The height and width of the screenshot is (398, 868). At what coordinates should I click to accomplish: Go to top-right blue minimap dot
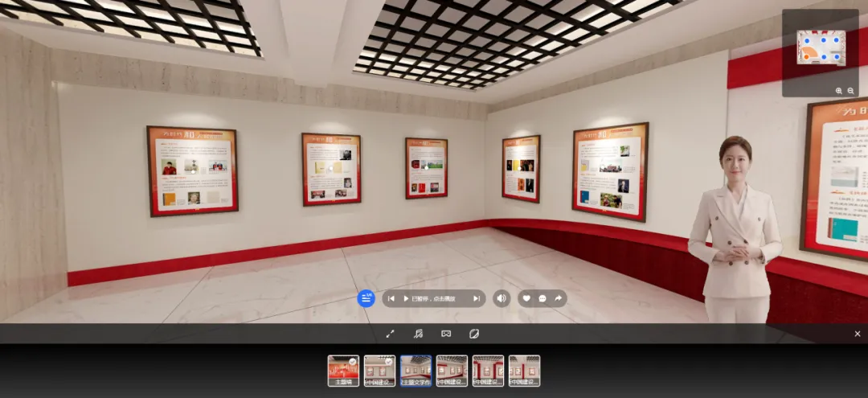click(x=837, y=40)
